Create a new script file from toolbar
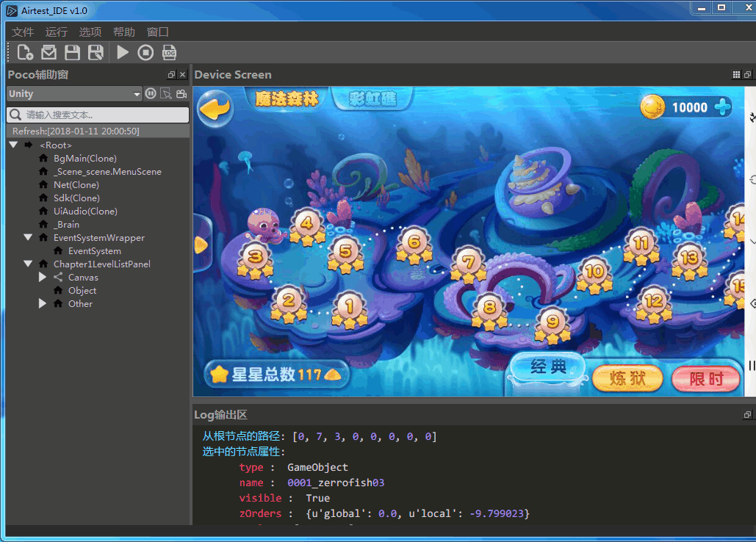Image resolution: width=756 pixels, height=542 pixels. (25, 52)
